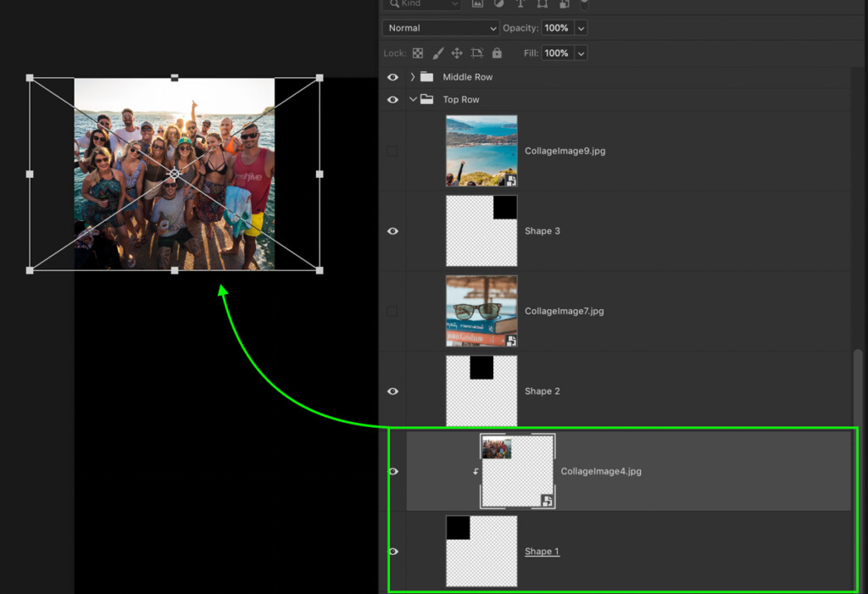Open the blend mode Normal dropdown
Image resolution: width=868 pixels, height=594 pixels.
[x=441, y=28]
